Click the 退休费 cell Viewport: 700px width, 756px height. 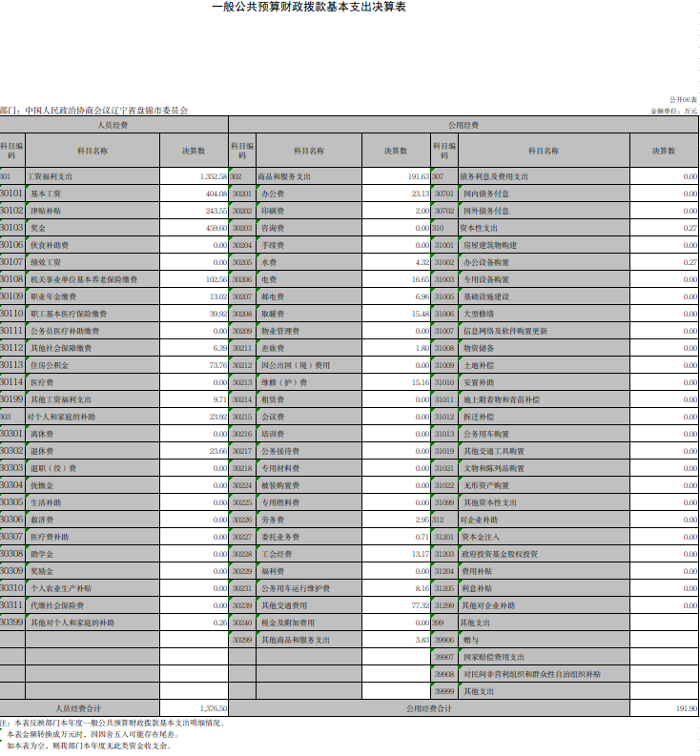[93, 451]
